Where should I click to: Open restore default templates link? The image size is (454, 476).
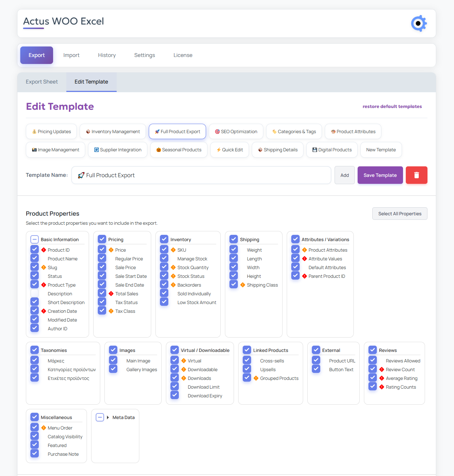click(x=392, y=106)
